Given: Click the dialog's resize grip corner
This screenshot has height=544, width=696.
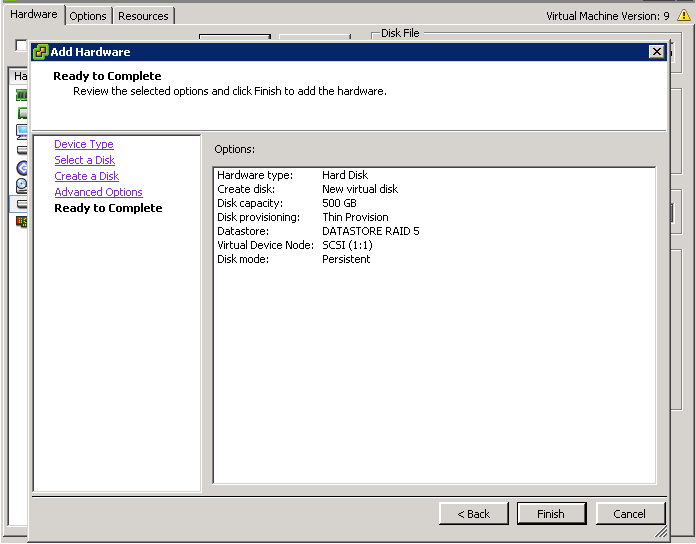Looking at the screenshot, I should tap(661, 531).
